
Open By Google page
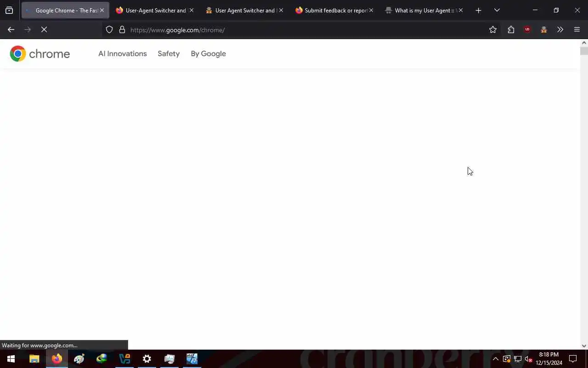tap(208, 54)
